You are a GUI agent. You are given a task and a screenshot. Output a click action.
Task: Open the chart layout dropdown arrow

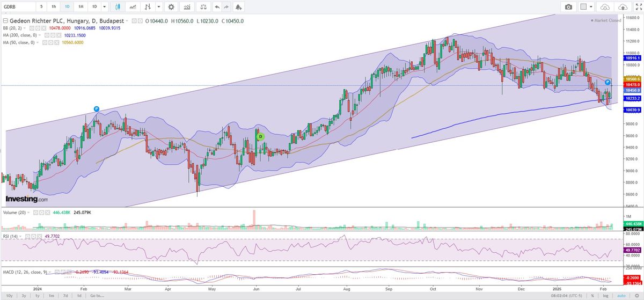pos(592,6)
